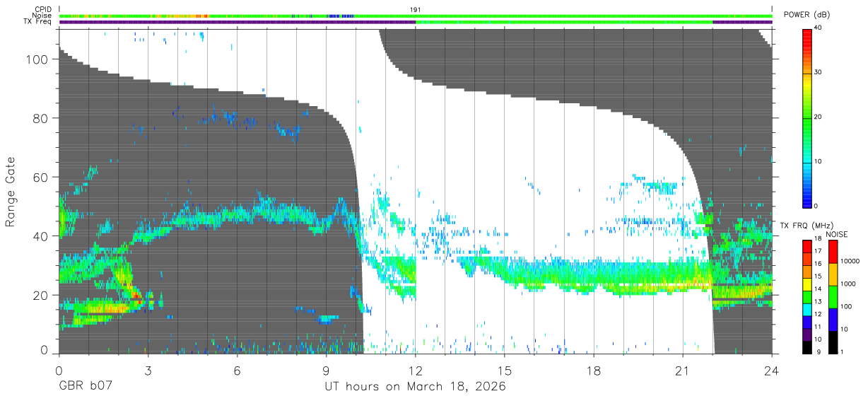Click the TX FRQ (MHz) color scale
868x401 pixels.
807,296
